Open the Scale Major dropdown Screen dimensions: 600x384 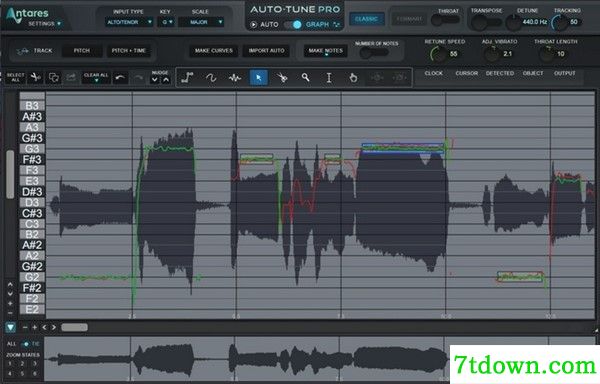(202, 22)
